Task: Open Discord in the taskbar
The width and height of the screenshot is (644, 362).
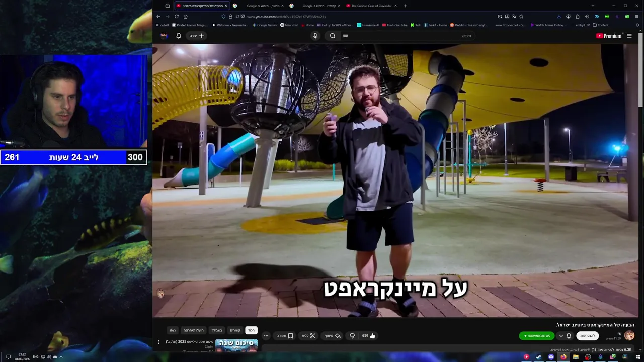Action: (551, 357)
